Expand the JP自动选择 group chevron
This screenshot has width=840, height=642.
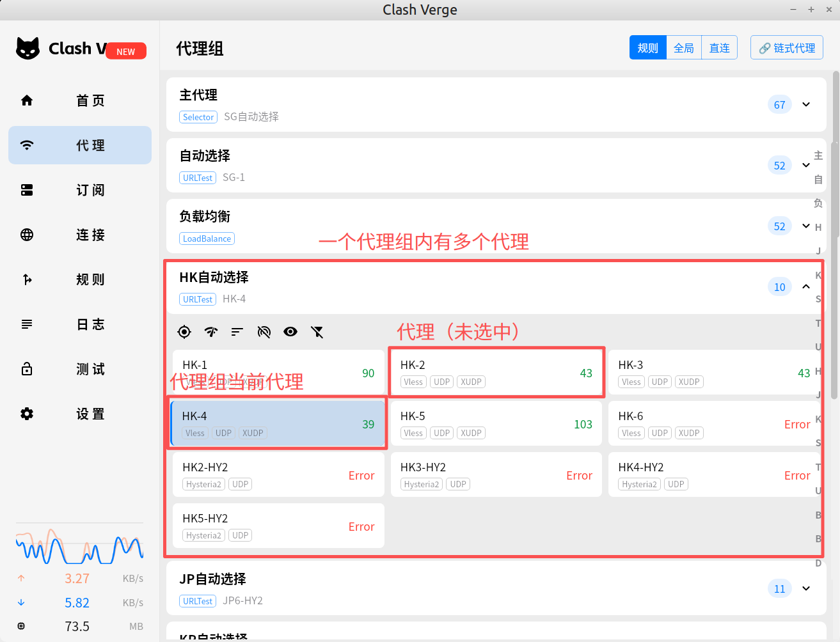coord(806,588)
